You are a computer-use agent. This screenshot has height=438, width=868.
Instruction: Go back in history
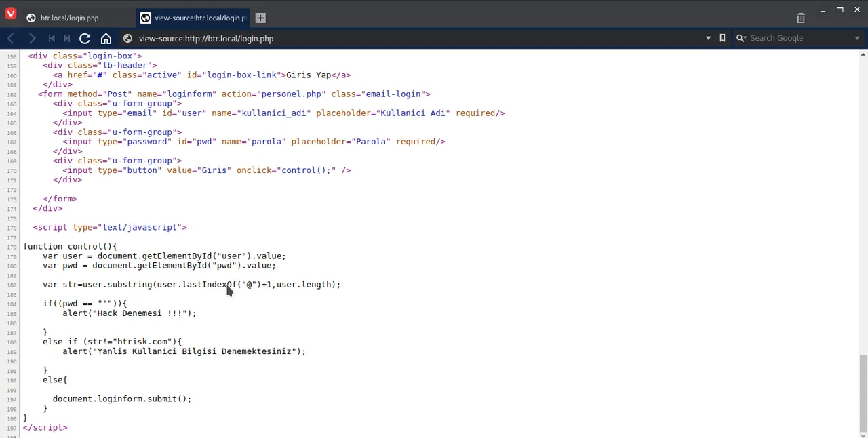(x=12, y=38)
